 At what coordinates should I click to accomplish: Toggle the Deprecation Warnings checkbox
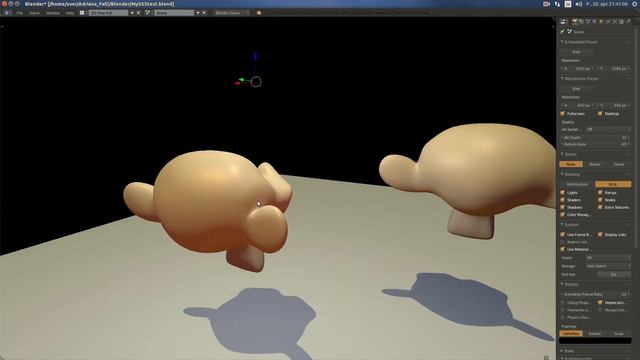pos(600,302)
